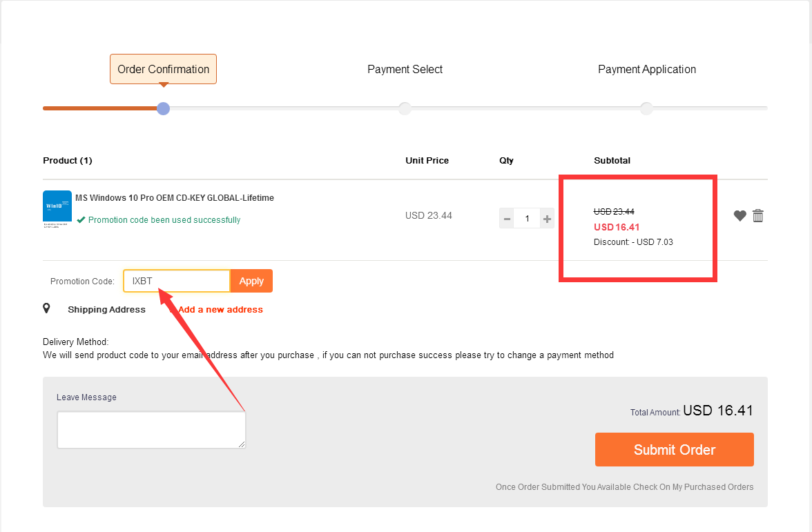The height and width of the screenshot is (532, 812).
Task: Go to the Payment Application step
Action: 646,69
